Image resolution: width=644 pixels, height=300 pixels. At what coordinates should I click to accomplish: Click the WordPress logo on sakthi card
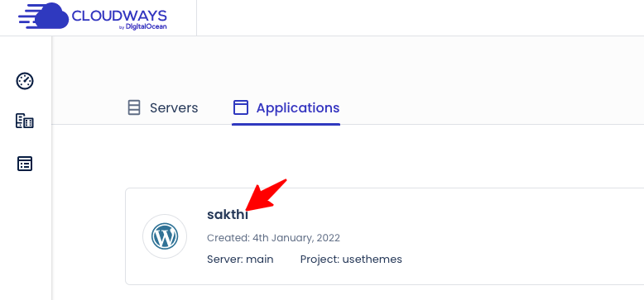pyautogui.click(x=165, y=236)
